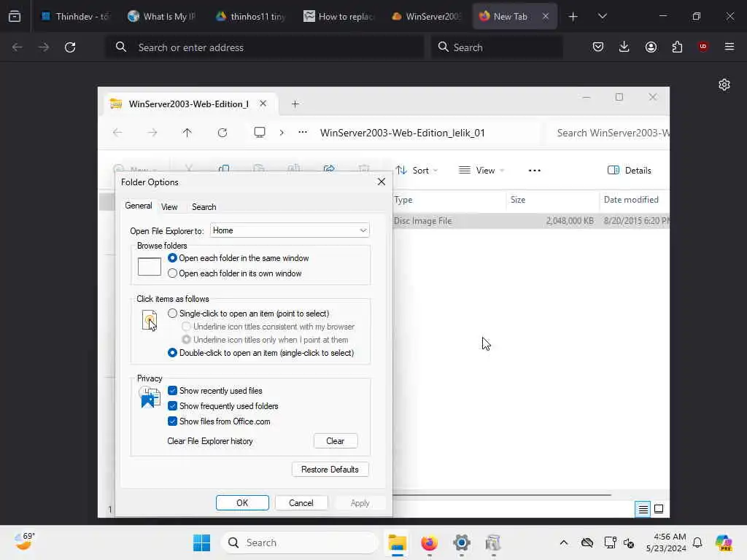Show hidden system tray icons

pyautogui.click(x=564, y=542)
